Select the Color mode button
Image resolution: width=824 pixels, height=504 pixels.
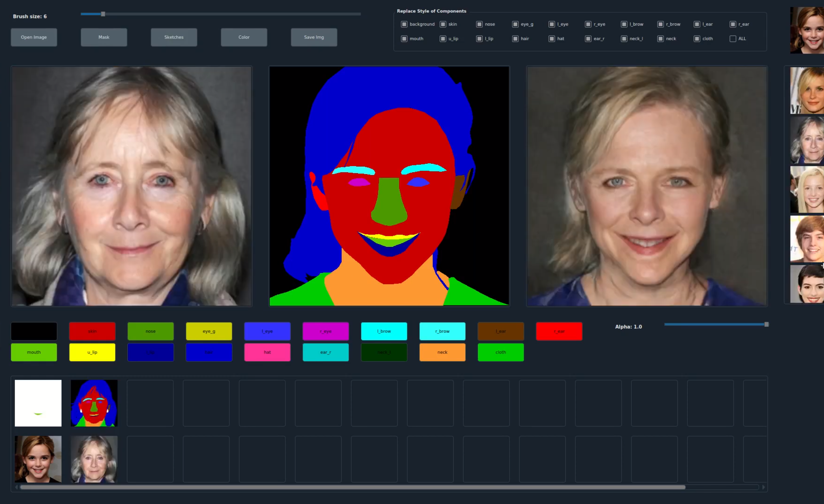pos(244,37)
